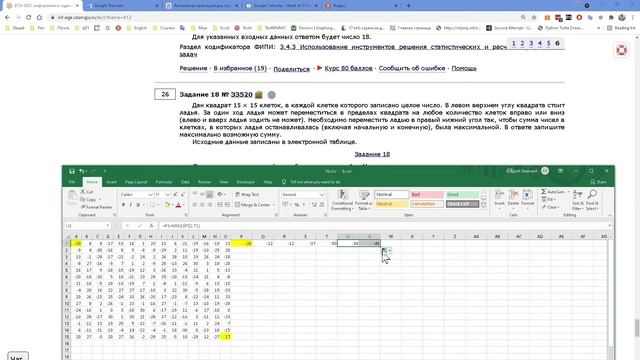Increase font size with the larger A

point(175,195)
